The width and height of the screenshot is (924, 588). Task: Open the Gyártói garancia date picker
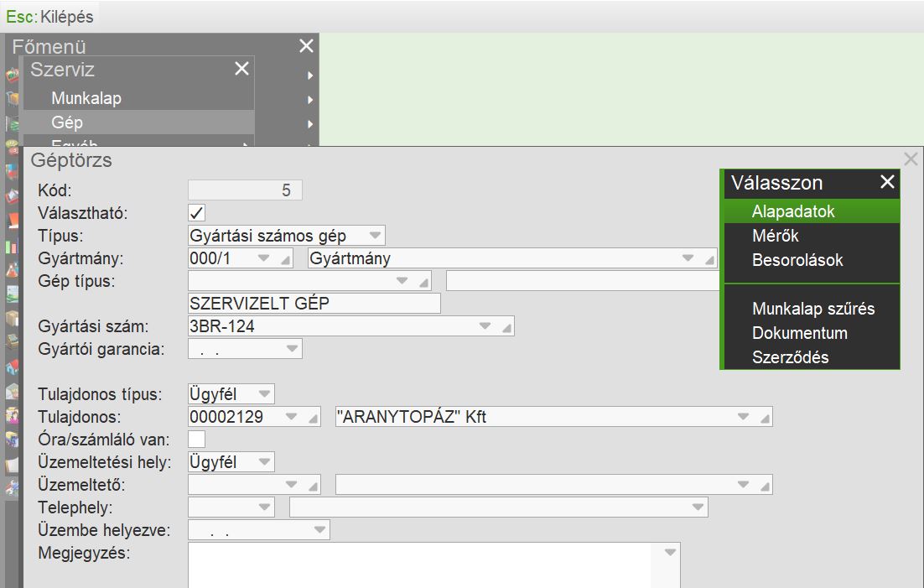(292, 349)
